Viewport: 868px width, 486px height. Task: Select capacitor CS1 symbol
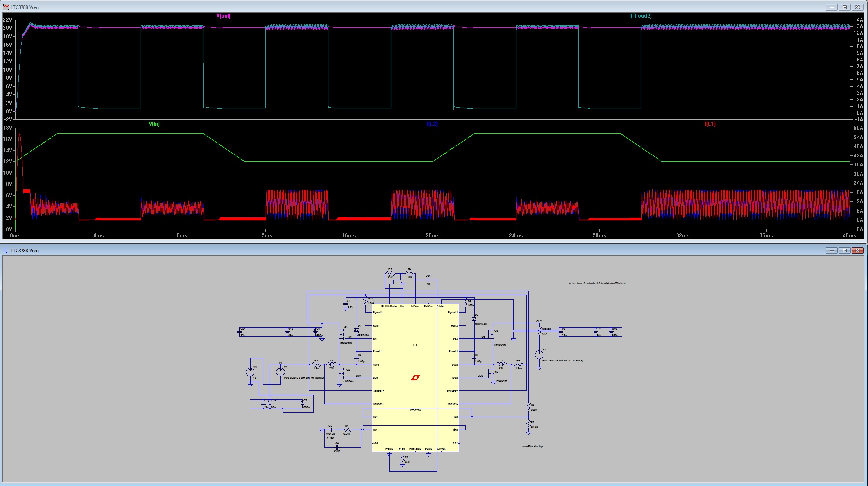428,280
